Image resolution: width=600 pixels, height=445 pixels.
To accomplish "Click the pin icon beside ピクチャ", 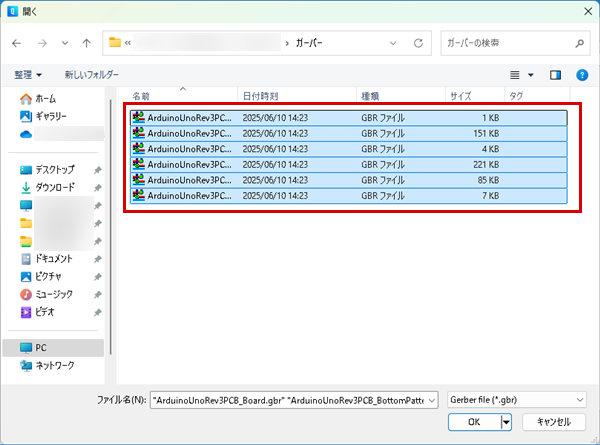I will [98, 277].
